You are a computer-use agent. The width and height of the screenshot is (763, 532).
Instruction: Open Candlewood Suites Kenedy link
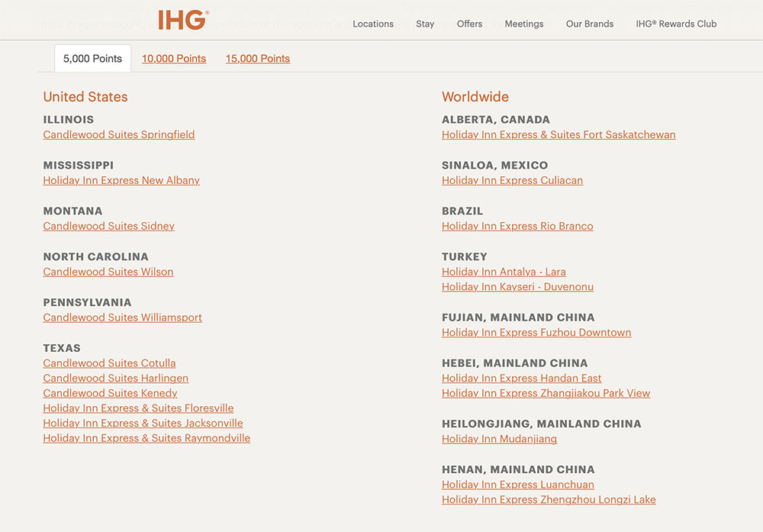click(110, 393)
